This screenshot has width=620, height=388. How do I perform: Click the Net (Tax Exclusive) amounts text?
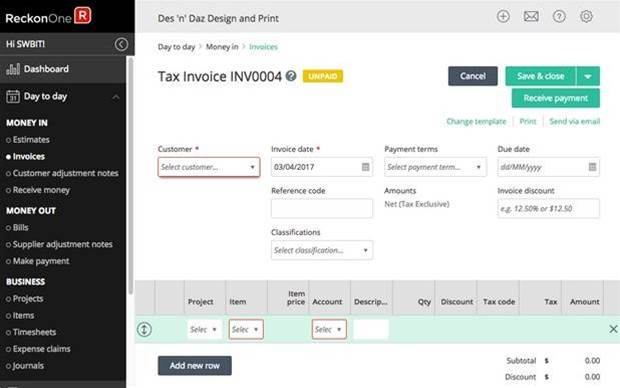(x=417, y=204)
